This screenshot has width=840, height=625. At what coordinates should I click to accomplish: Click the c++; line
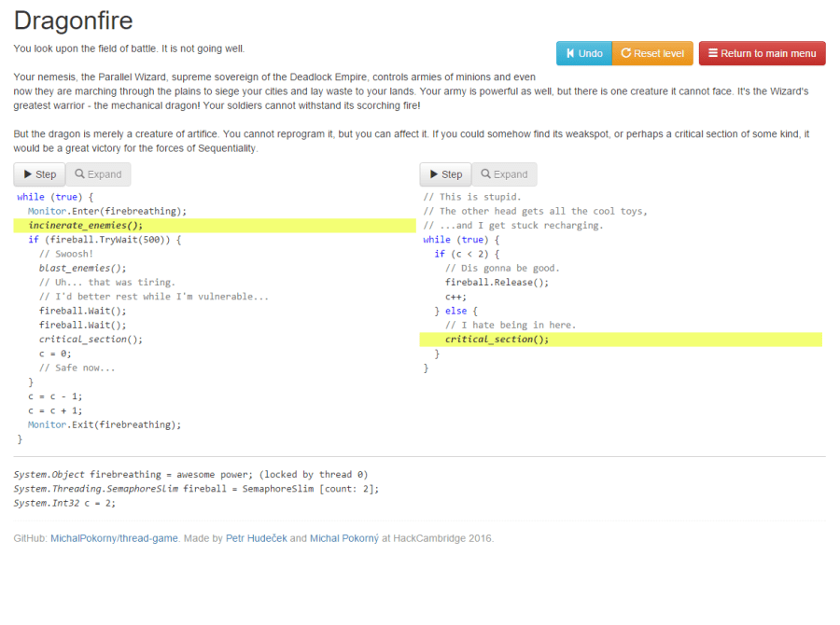pos(455,297)
